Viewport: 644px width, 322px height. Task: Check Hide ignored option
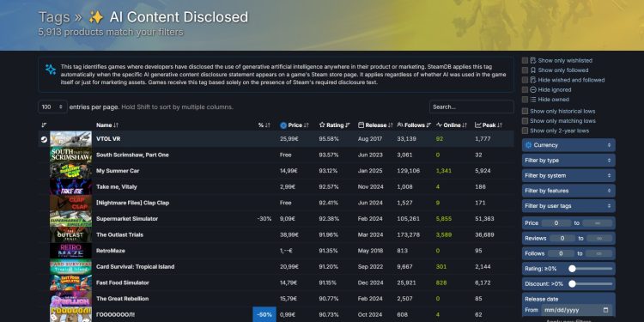click(525, 89)
